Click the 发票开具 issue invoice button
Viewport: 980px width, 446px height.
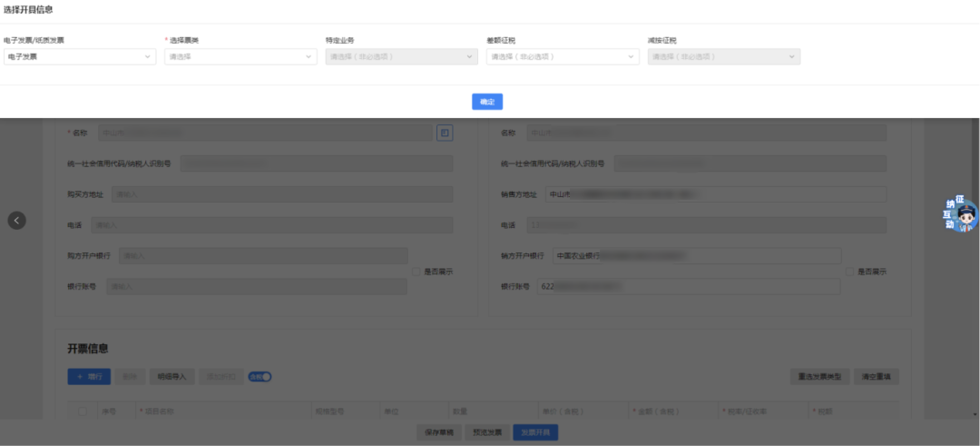535,432
